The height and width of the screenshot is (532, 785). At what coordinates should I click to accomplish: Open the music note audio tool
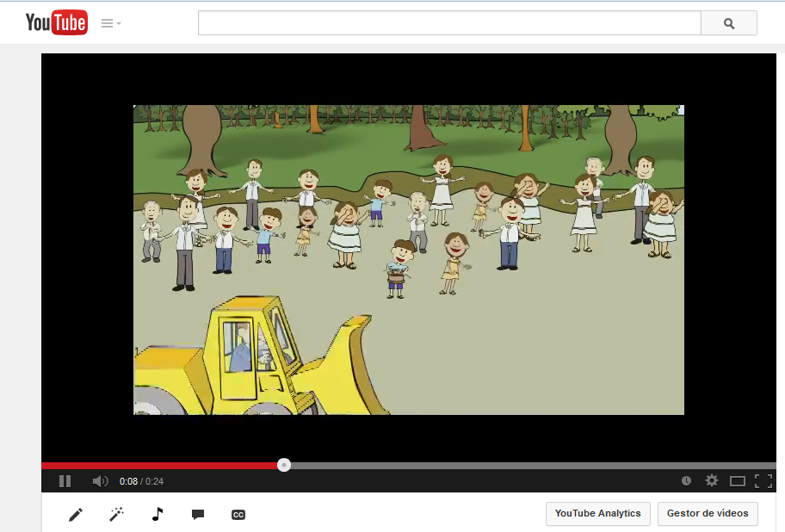(x=158, y=514)
